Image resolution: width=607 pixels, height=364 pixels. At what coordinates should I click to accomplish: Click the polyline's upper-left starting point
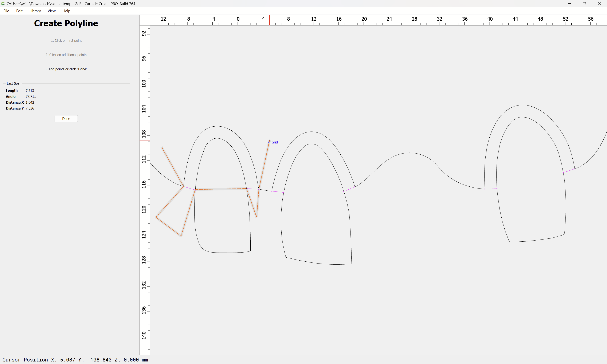[x=162, y=148]
